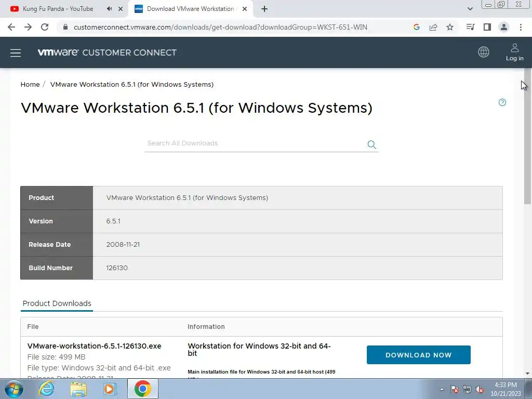Click the File column header

[33, 327]
